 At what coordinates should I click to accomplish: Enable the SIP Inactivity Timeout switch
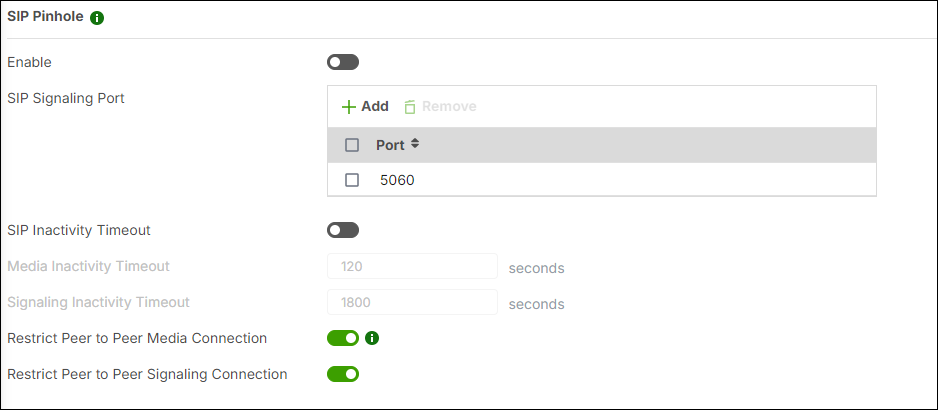342,230
